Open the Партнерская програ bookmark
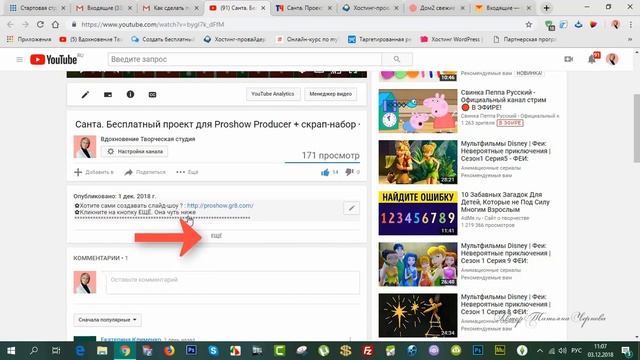Viewport: 640px width, 360px height. [x=525, y=39]
